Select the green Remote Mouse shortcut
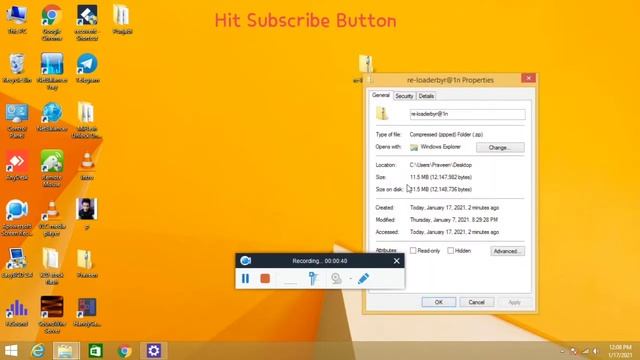640x360 pixels. tap(52, 169)
